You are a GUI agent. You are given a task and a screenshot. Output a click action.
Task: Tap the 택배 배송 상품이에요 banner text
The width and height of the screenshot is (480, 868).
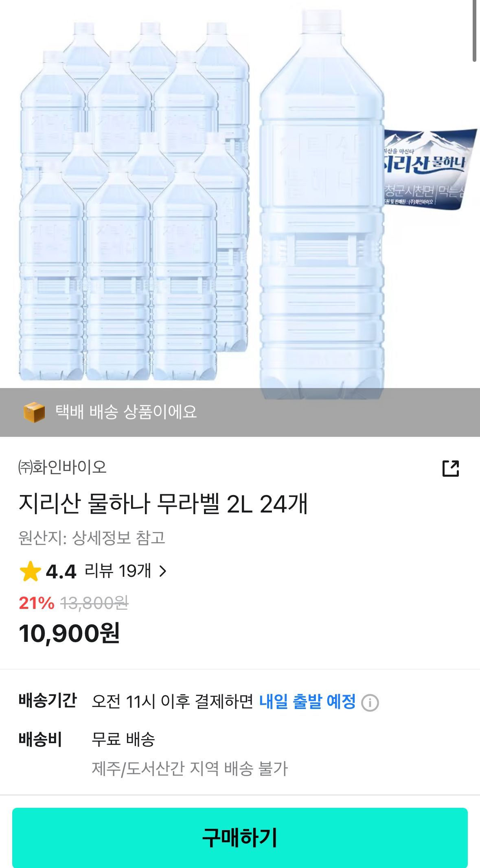coord(126,412)
